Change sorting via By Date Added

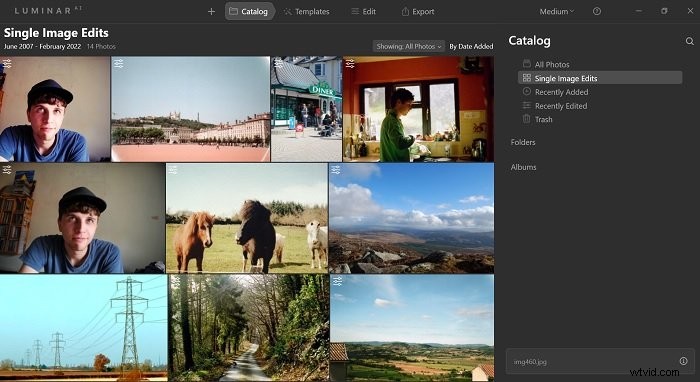pyautogui.click(x=471, y=46)
